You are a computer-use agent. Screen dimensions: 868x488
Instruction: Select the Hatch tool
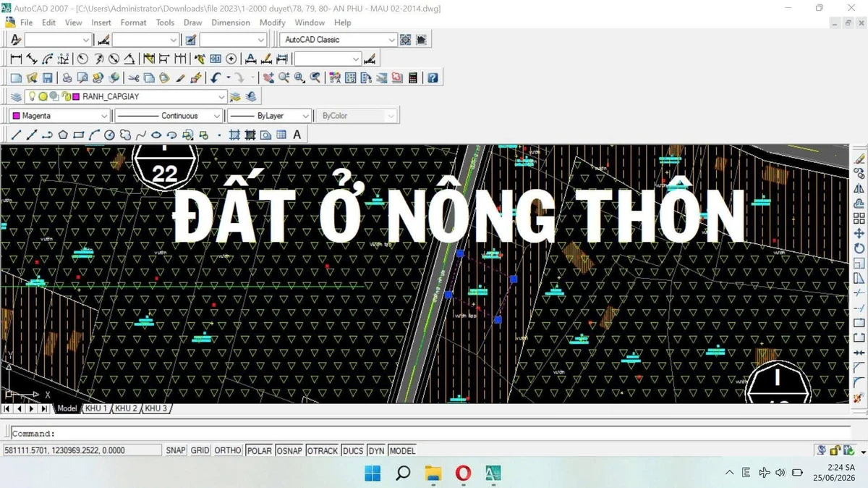click(234, 135)
